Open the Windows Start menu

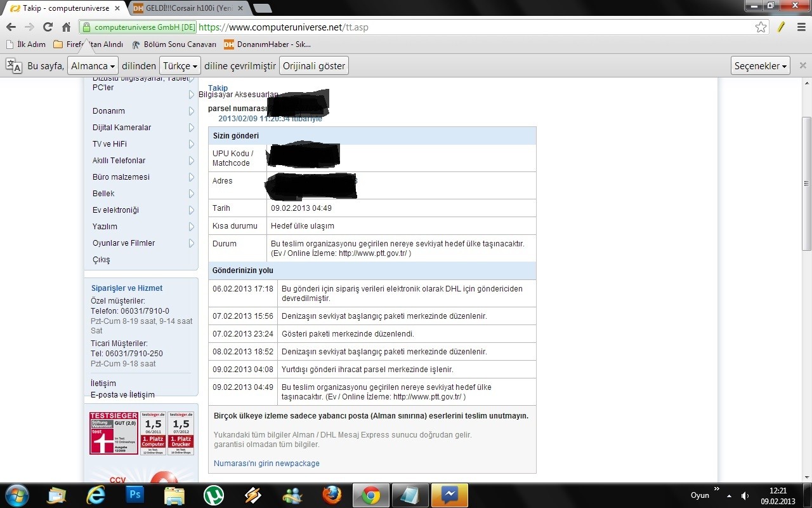coord(16,495)
